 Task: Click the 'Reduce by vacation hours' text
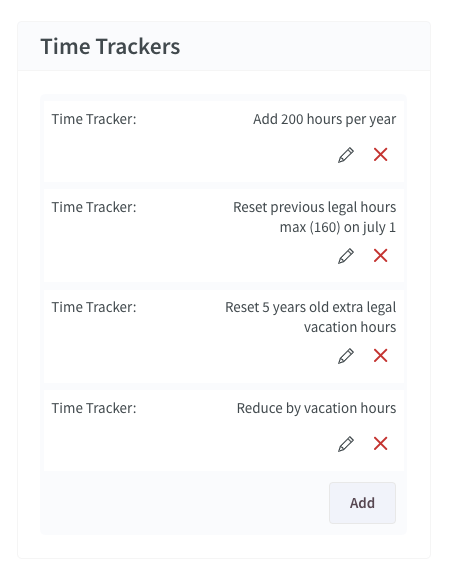316,408
